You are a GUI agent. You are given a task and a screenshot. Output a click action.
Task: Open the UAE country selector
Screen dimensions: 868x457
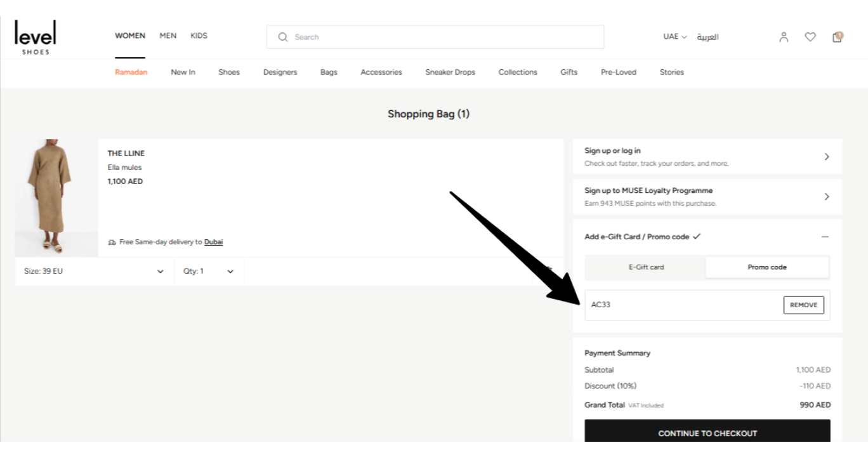[675, 37]
